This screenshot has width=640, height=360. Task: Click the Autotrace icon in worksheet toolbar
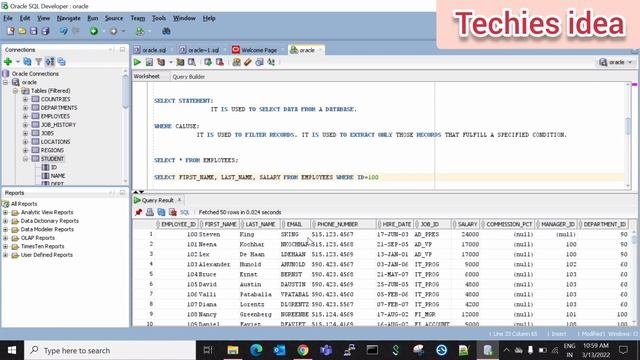click(x=180, y=62)
